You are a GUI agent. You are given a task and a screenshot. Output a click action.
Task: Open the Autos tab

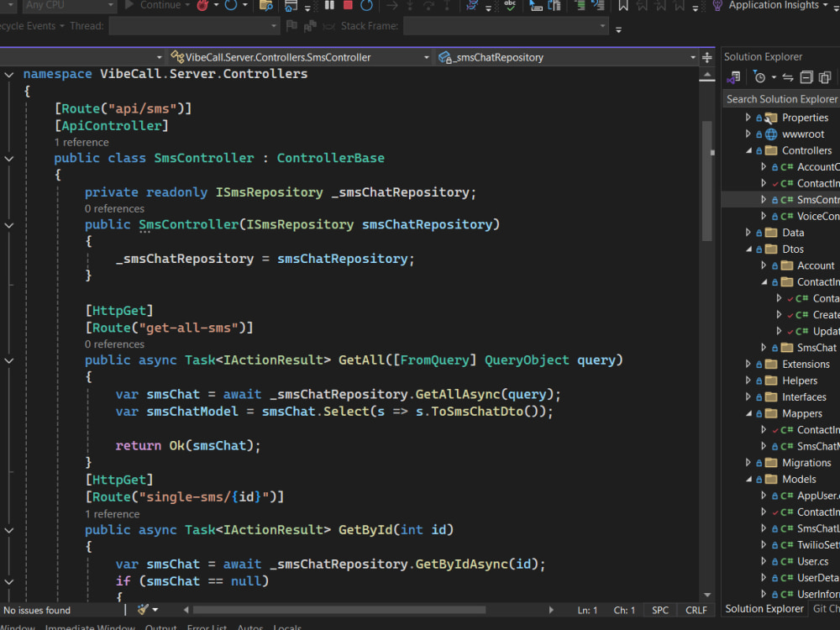(x=249, y=627)
